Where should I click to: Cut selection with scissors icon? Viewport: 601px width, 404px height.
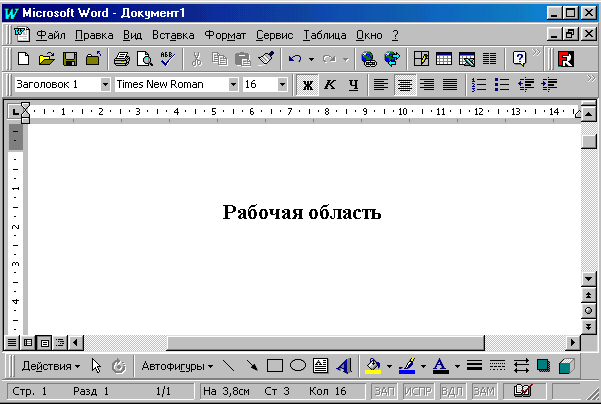(197, 59)
